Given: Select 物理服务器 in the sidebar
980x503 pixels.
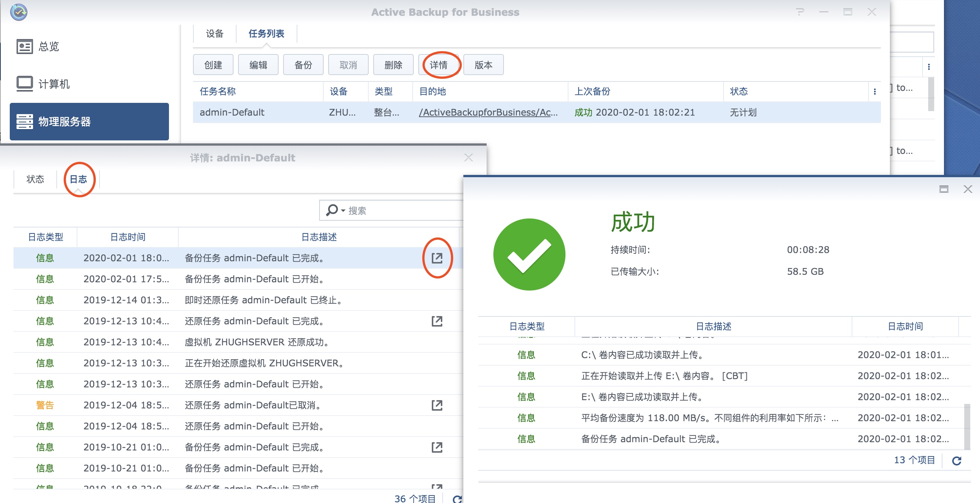Looking at the screenshot, I should [x=89, y=122].
